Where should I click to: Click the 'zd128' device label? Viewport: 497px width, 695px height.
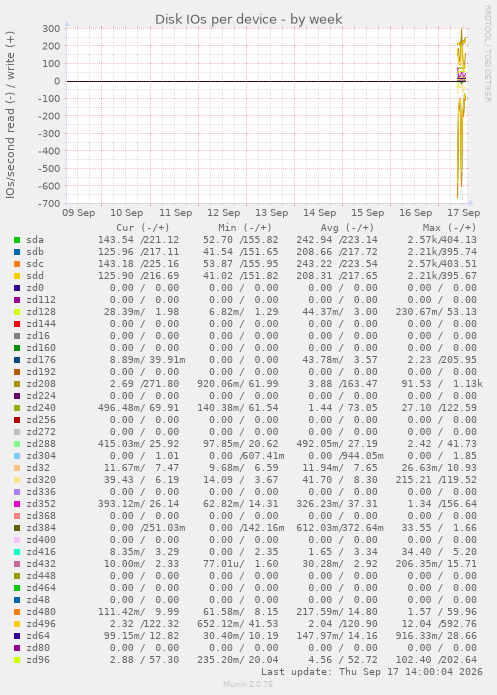pos(41,312)
